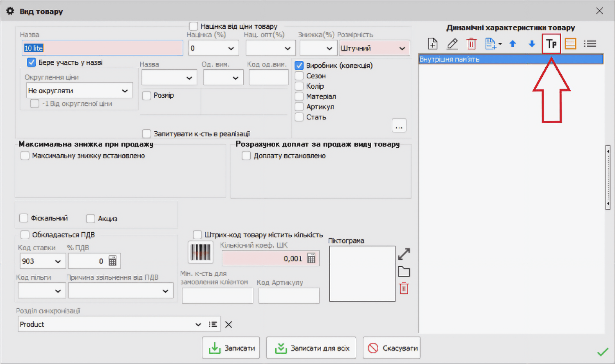Select Внутрішня пам'ять list item
615x364 pixels.
(510, 60)
